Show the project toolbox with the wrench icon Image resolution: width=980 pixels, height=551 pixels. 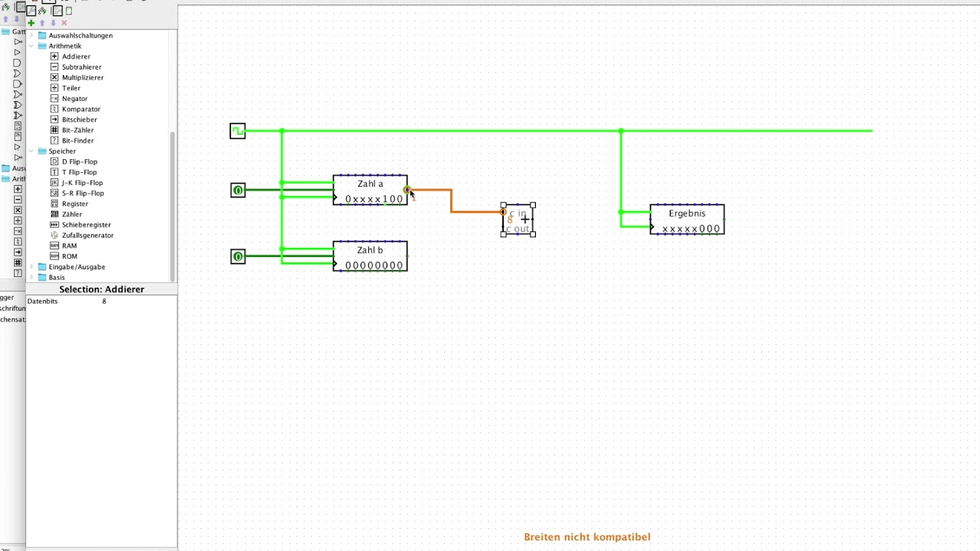pyautogui.click(x=31, y=11)
